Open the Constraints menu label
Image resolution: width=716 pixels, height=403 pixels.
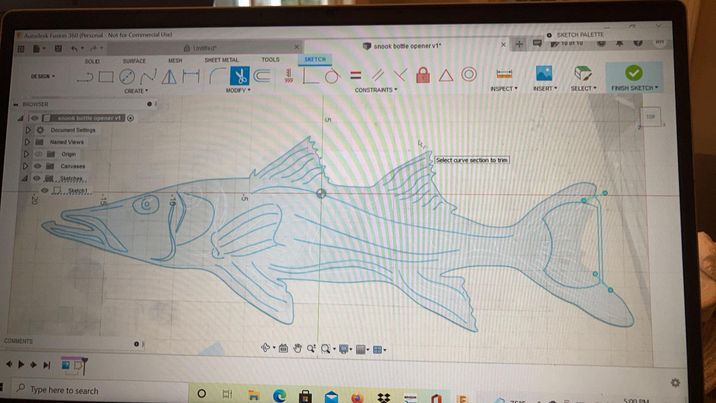coord(375,90)
